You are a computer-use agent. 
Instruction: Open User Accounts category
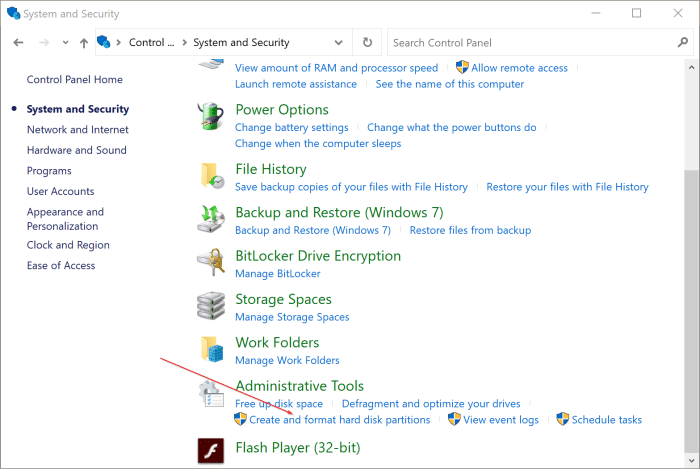(x=60, y=191)
